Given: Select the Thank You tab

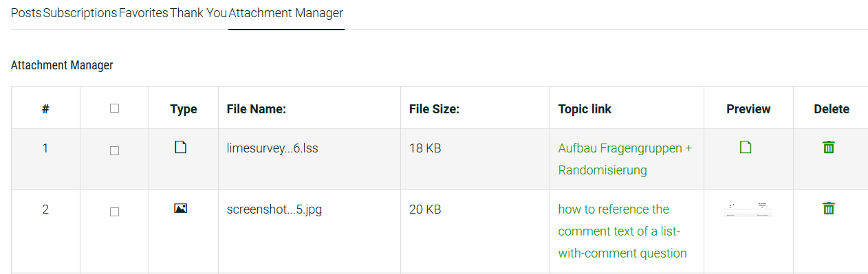Looking at the screenshot, I should [198, 13].
